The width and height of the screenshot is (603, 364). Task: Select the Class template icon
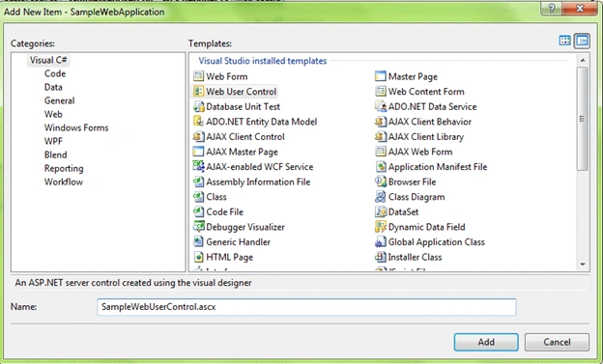(198, 197)
